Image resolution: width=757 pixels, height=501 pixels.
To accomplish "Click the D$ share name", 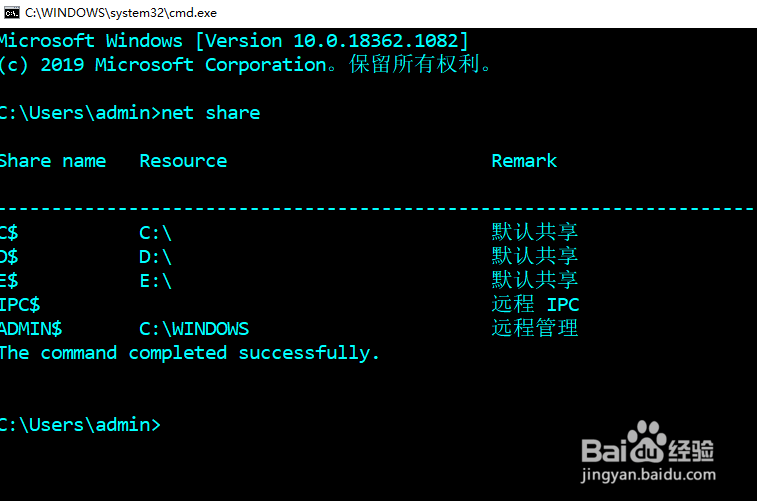I will tap(9, 257).
